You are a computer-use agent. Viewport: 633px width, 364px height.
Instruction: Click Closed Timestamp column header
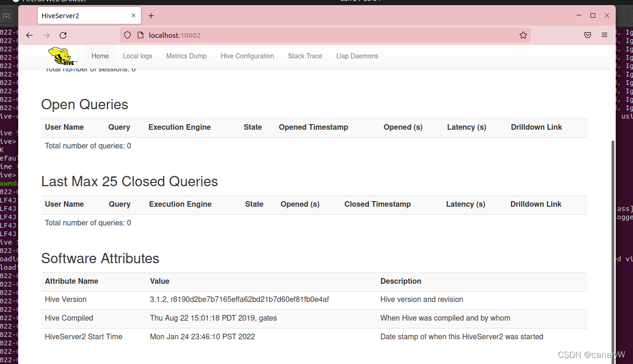(x=378, y=204)
